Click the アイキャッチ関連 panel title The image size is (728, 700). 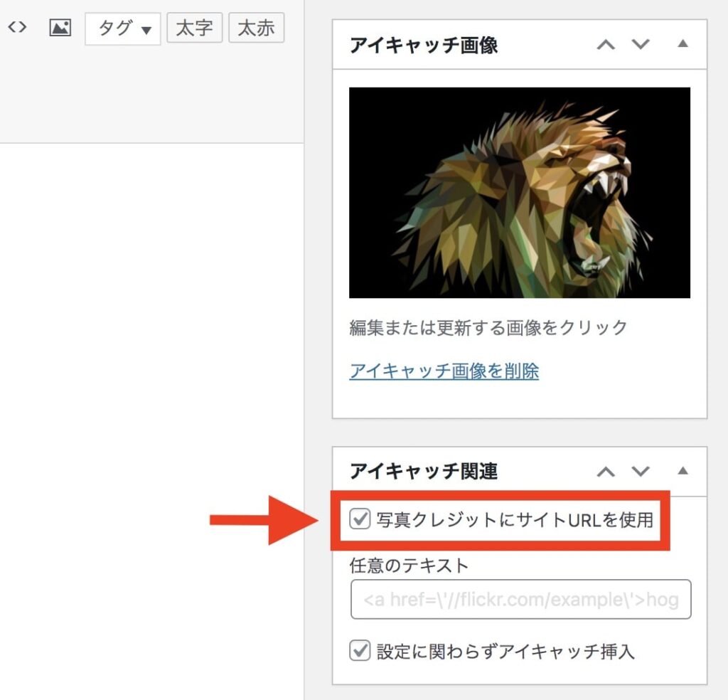[x=424, y=472]
